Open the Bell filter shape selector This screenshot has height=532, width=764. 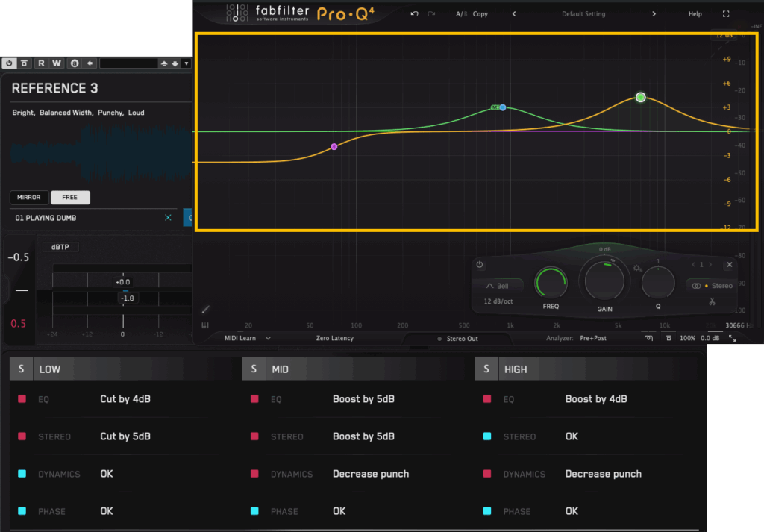tap(498, 286)
